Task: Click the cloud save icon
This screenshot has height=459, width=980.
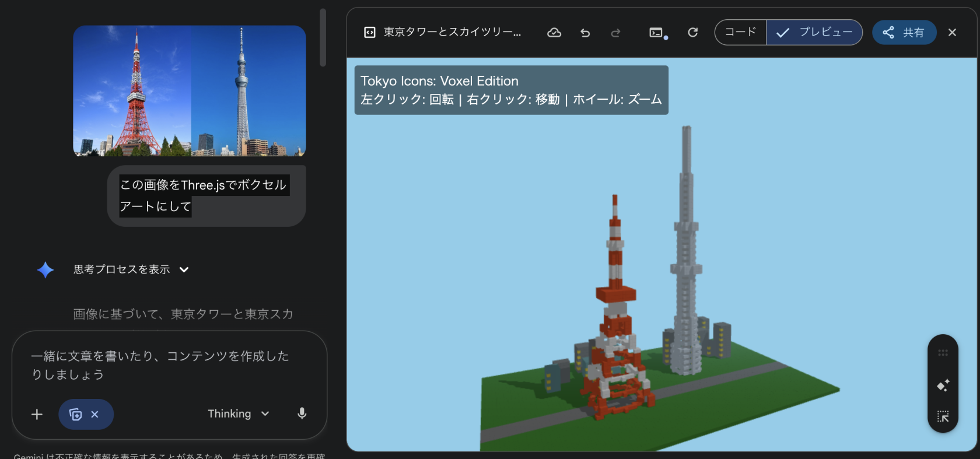Action: pos(554,33)
